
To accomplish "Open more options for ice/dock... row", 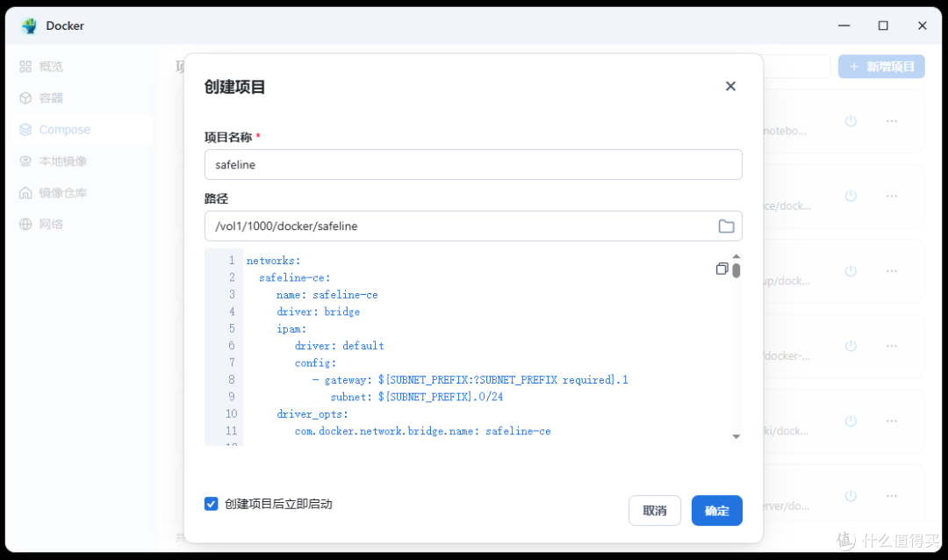I will pyautogui.click(x=892, y=196).
